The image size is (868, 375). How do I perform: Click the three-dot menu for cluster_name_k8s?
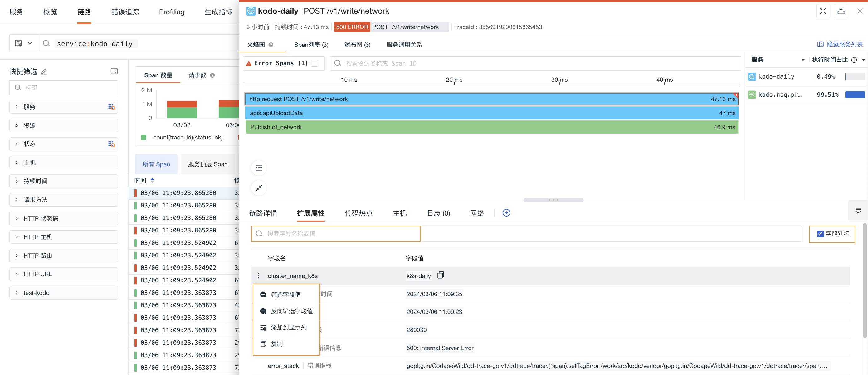[258, 275]
